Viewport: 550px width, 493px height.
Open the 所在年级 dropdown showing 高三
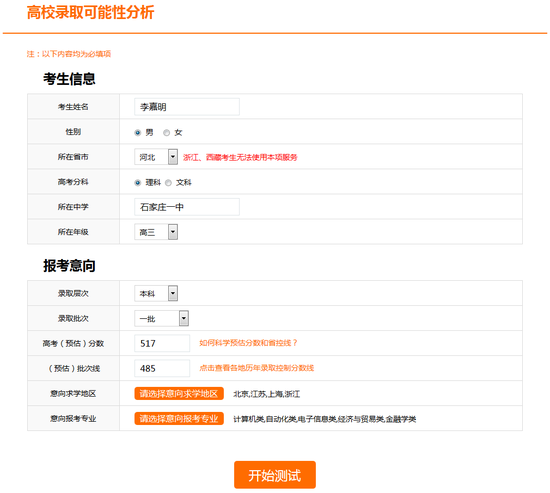[156, 232]
